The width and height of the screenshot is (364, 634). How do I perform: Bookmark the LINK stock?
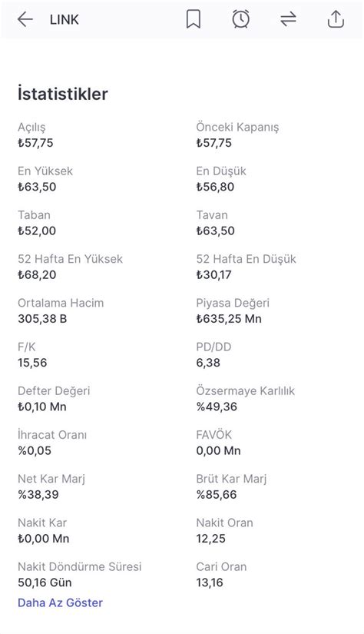click(x=193, y=19)
